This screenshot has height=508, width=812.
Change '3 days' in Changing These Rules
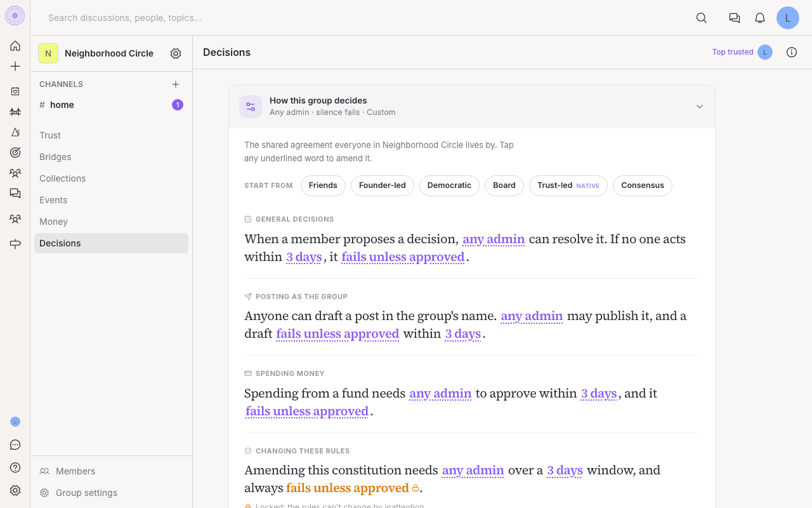coord(565,471)
